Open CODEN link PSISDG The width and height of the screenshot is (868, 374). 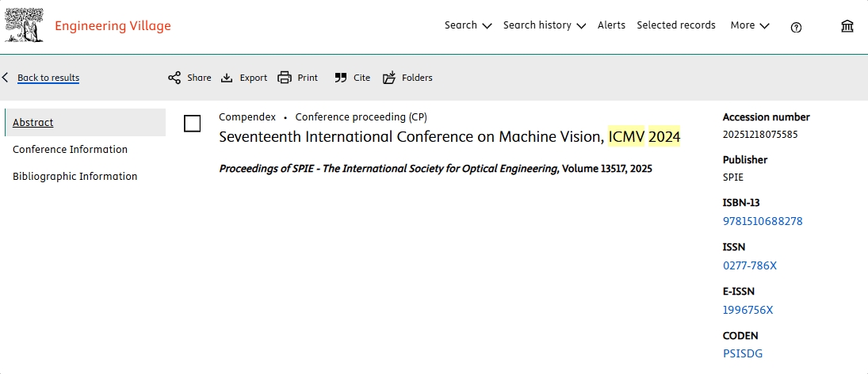(742, 353)
